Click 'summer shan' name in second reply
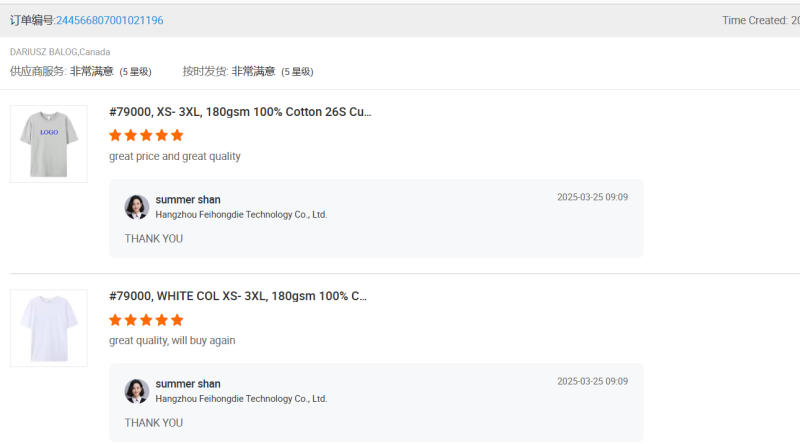 (188, 384)
